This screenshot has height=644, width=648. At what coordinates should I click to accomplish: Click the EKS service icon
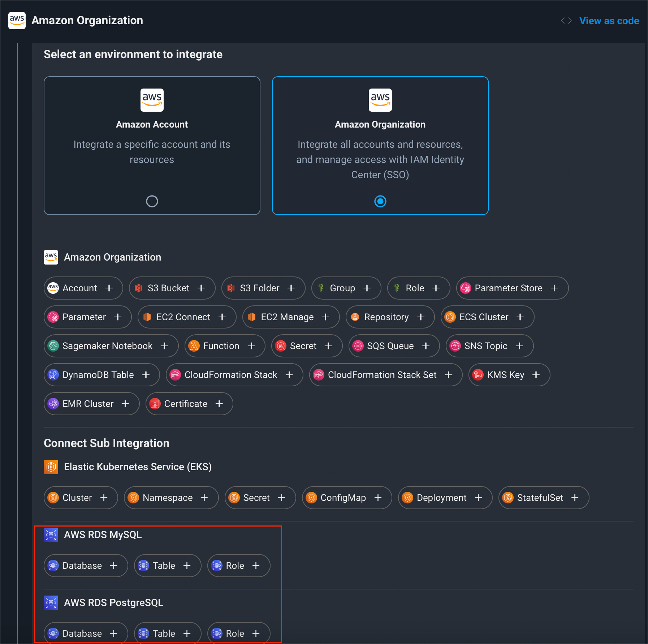tap(51, 467)
